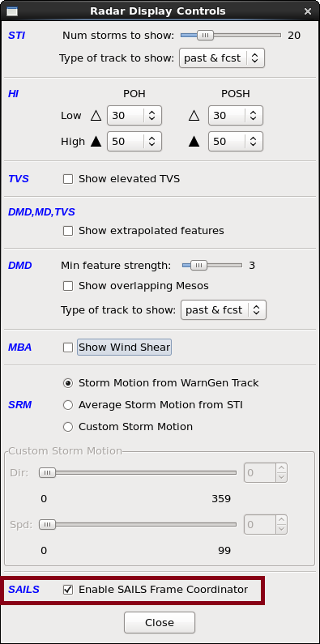Click the Num storms to show slider

click(231, 36)
